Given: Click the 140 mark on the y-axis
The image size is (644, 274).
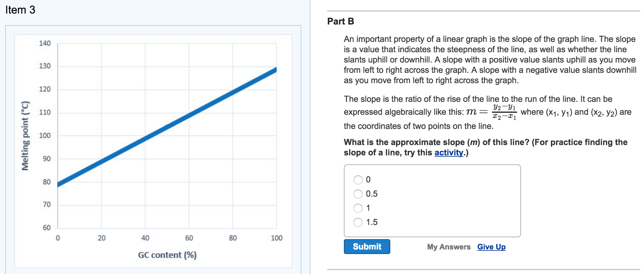Looking at the screenshot, I should (45, 43).
